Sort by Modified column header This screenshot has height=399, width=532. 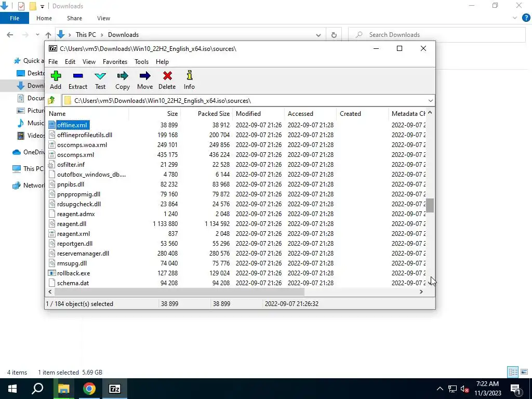coord(259,114)
